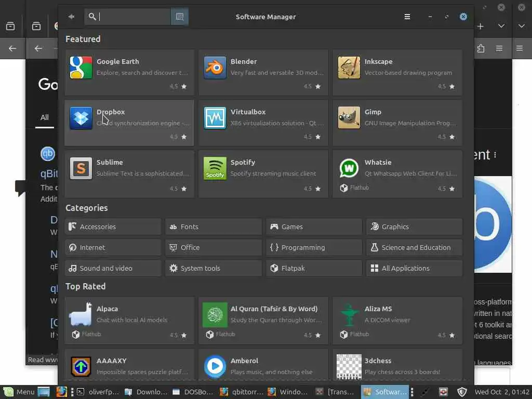Open the Programming category
Viewport: 532px width, 399px height.
click(x=314, y=247)
